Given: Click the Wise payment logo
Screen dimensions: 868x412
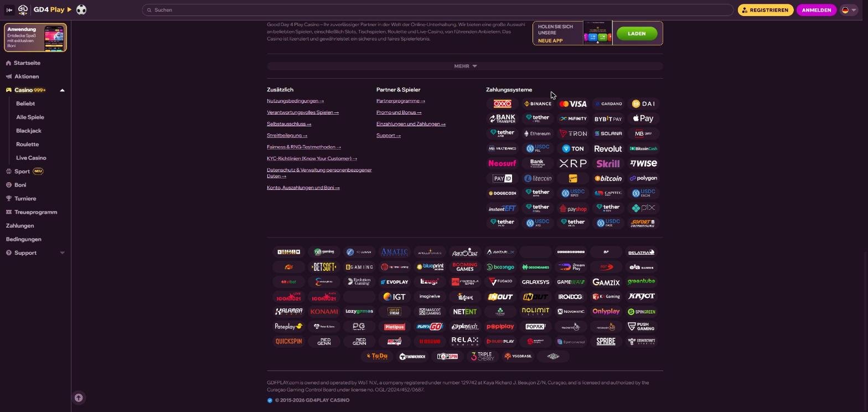Looking at the screenshot, I should (643, 163).
